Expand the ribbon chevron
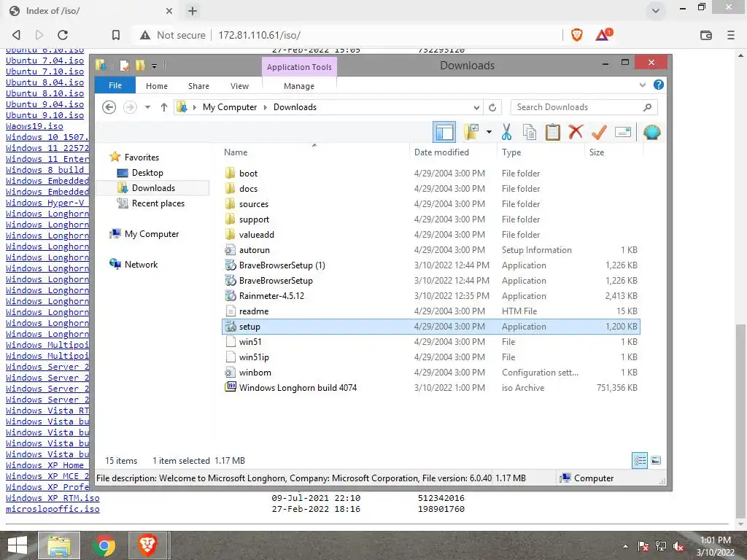This screenshot has width=747, height=560. (x=643, y=85)
